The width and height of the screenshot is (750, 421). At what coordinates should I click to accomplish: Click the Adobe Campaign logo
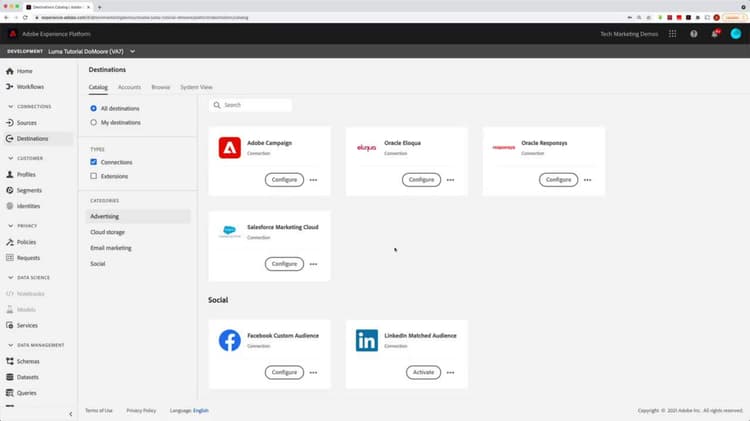pos(230,147)
